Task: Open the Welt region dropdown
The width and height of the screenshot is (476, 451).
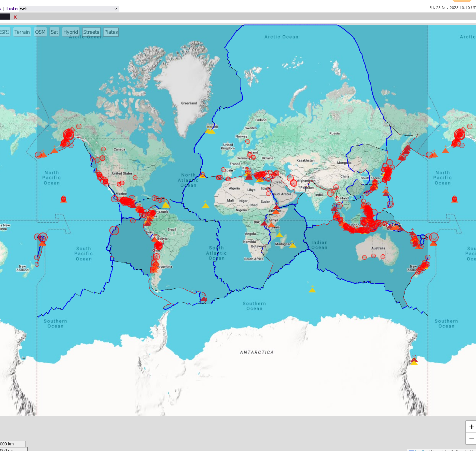Action: [x=69, y=9]
